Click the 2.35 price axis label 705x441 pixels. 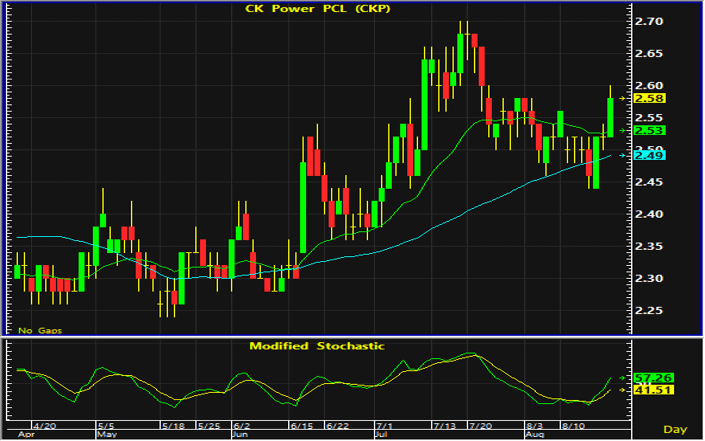click(x=649, y=246)
